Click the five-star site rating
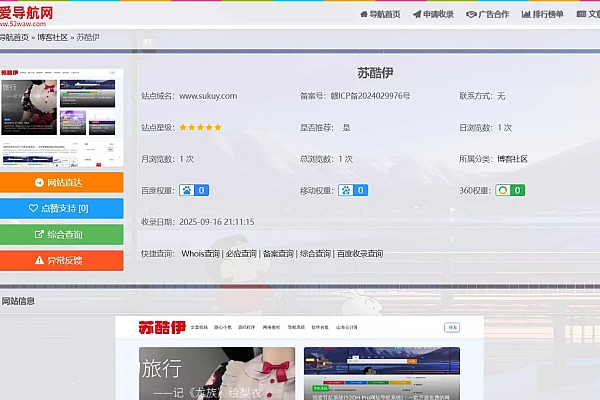This screenshot has width=600, height=400. coord(201,127)
